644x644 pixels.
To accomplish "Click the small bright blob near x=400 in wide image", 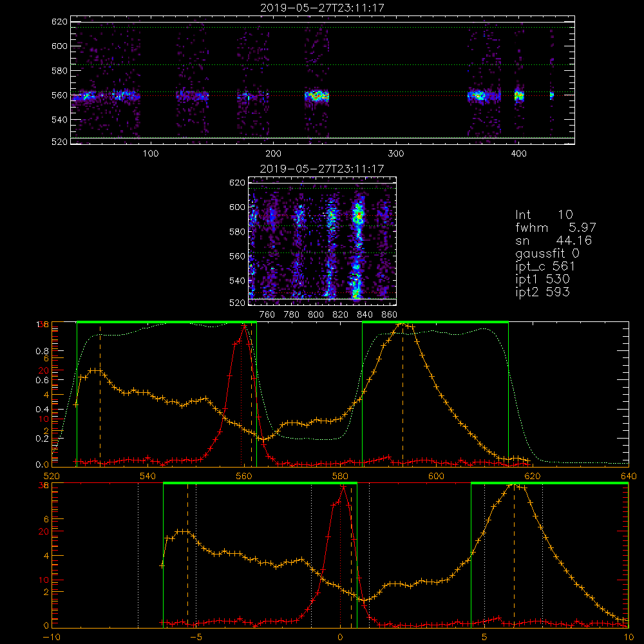I will [x=519, y=96].
